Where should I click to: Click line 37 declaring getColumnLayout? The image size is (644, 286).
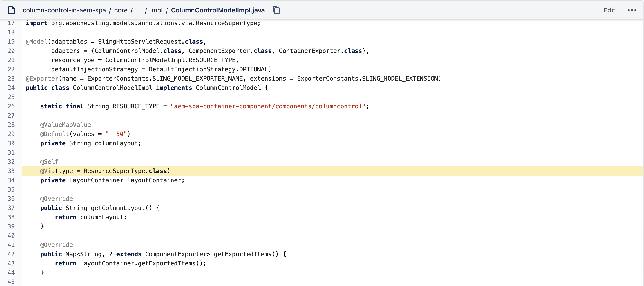point(100,208)
